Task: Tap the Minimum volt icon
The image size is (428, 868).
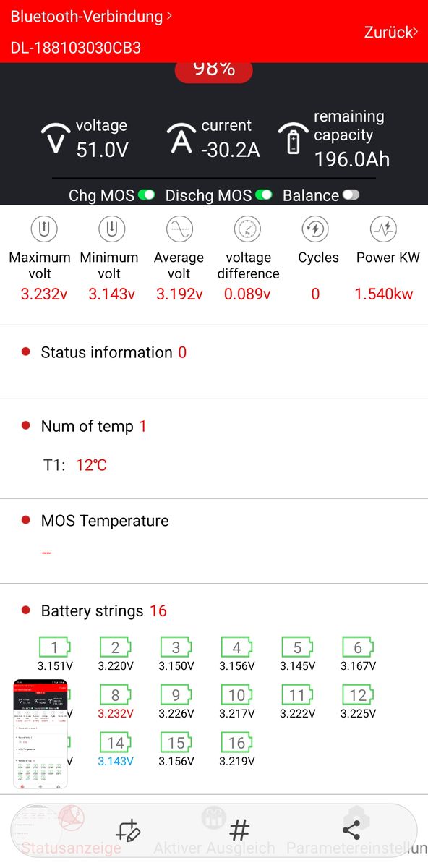Action: tap(111, 230)
